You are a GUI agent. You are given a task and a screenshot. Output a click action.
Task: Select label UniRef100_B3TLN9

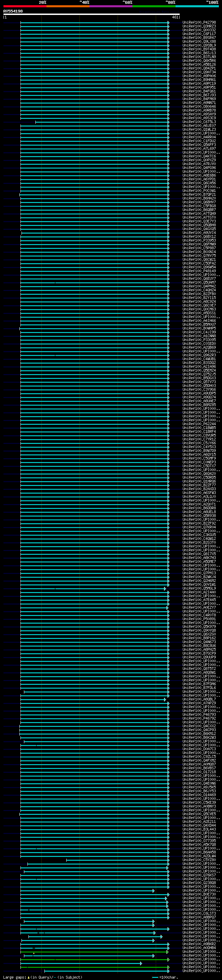(199, 57)
